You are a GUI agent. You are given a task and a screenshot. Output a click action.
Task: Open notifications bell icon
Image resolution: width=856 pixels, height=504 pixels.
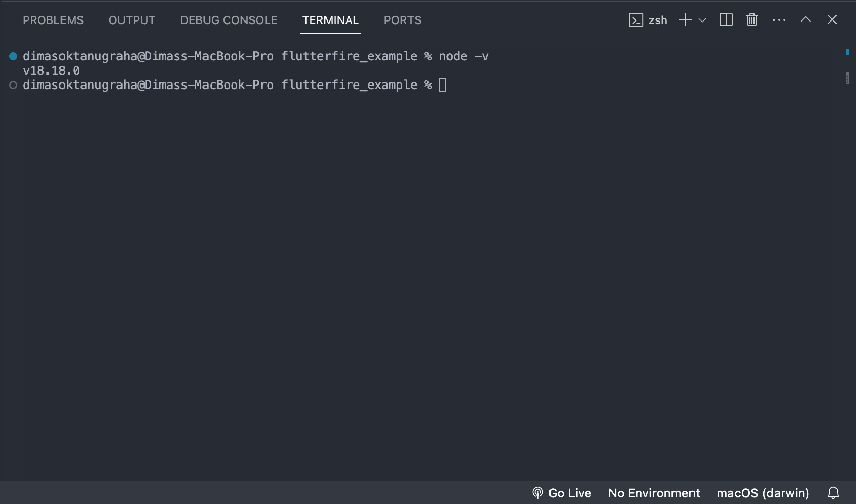[x=833, y=493]
